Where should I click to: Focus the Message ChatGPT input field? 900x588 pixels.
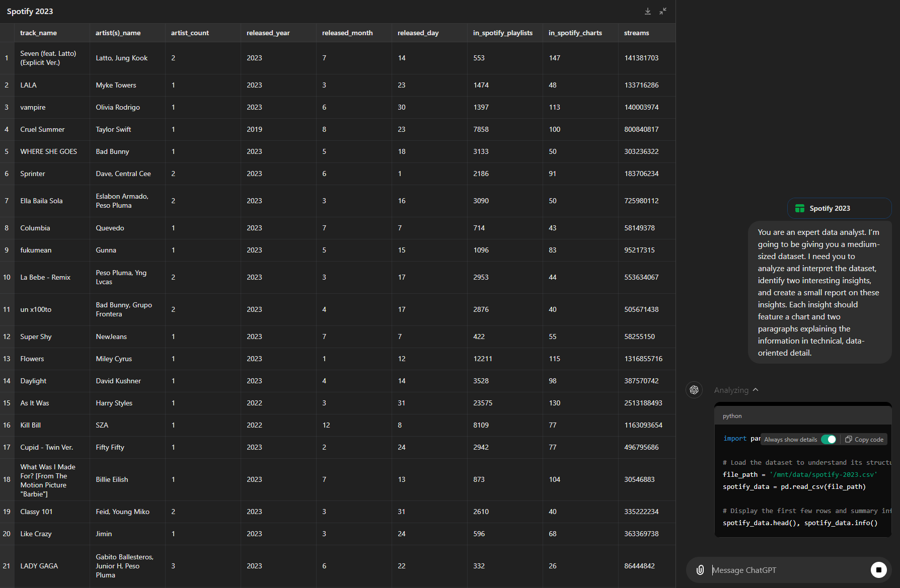click(788, 570)
